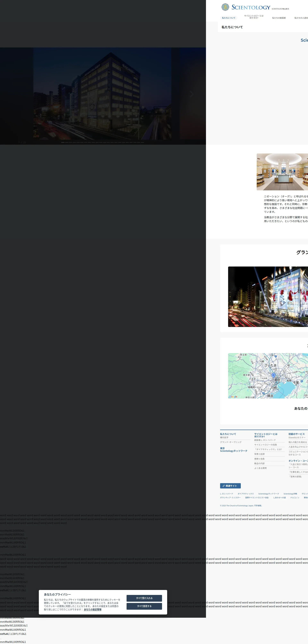This screenshot has height=644, width=308.
Task: Open よくある質問 footer link
Action: 260,468
